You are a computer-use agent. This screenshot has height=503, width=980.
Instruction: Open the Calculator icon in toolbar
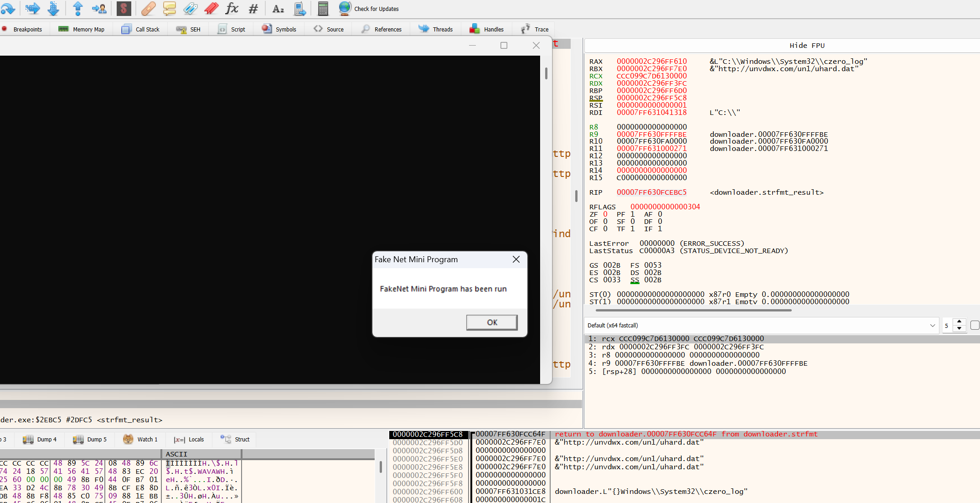point(323,8)
